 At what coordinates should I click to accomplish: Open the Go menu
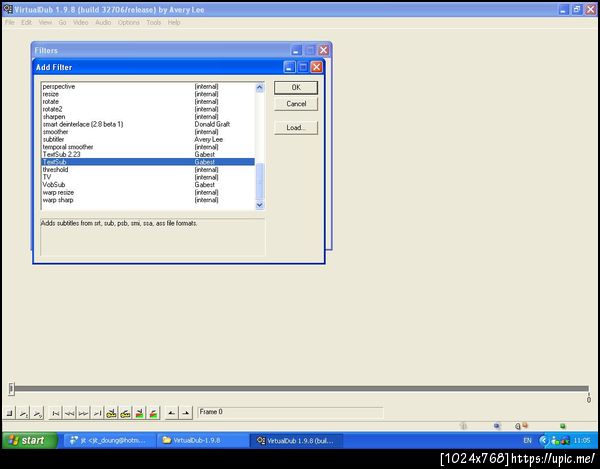[62, 23]
